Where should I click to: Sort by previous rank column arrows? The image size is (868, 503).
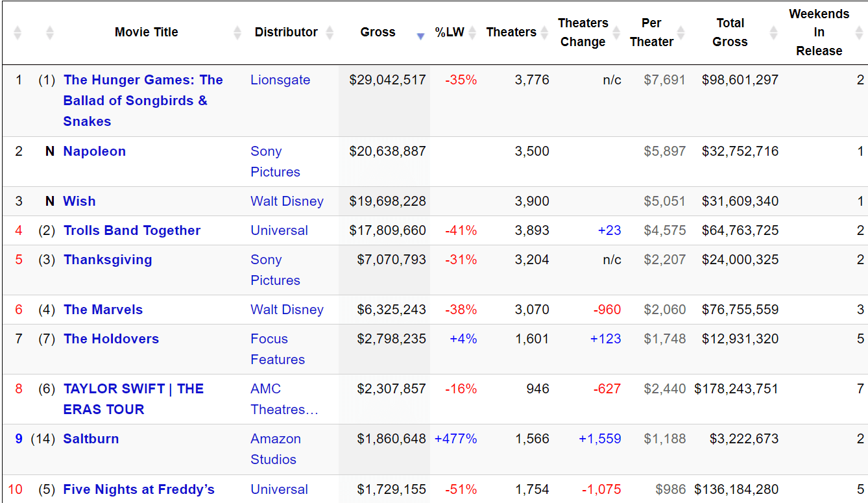(x=50, y=32)
